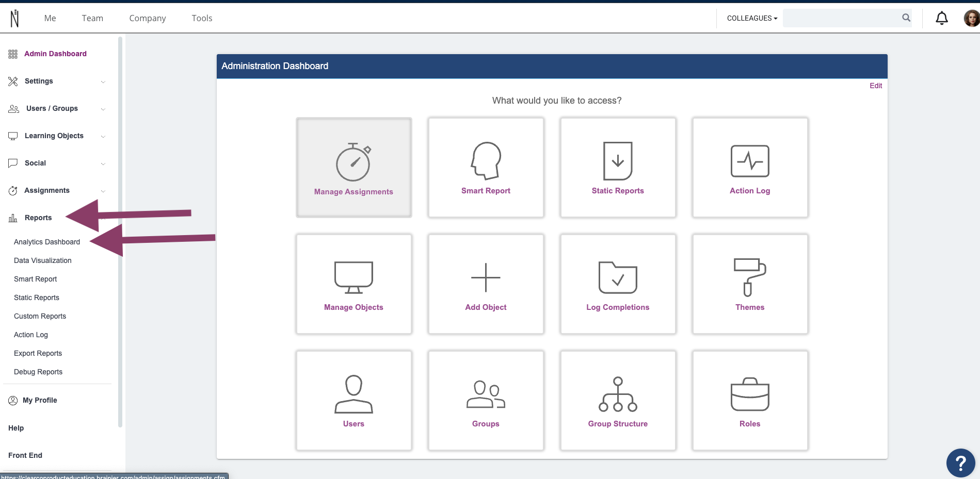Open the COLLEAGUES search scope dropdown
Screen dimensions: 980x479
tap(752, 18)
